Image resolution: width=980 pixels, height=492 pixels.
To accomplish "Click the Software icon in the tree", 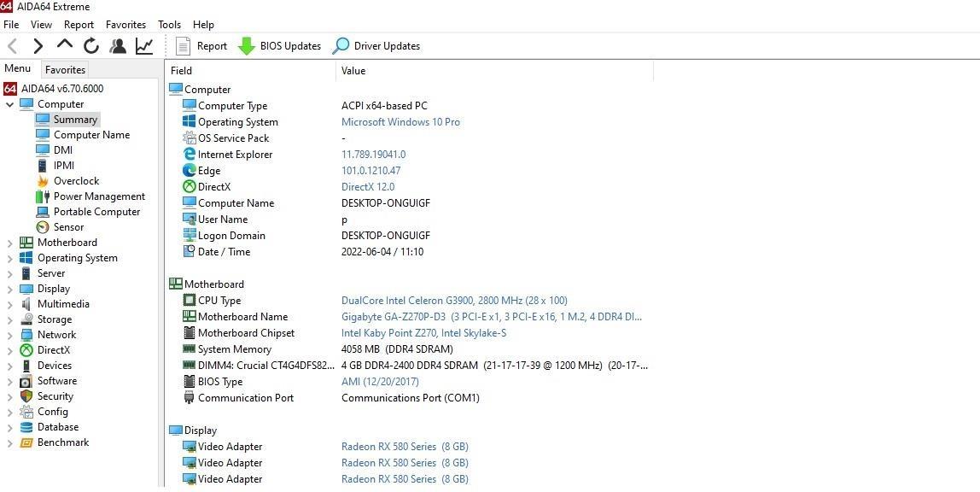I will [x=26, y=381].
